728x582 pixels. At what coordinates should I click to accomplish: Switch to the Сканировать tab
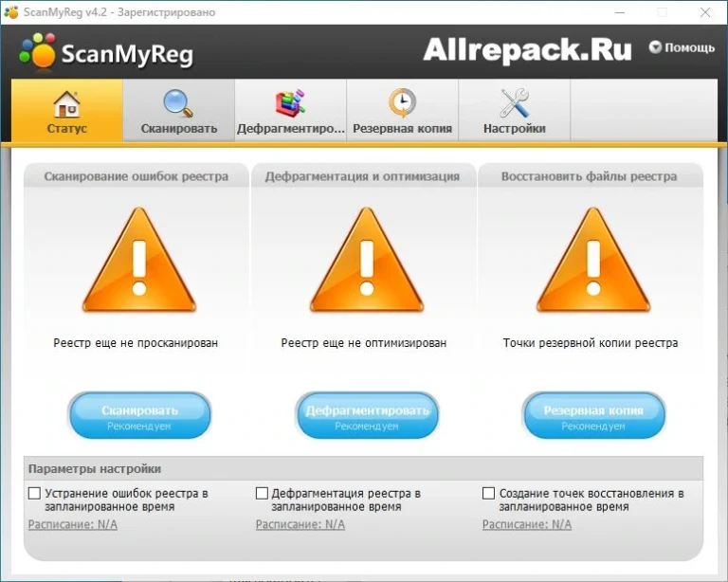coord(179,111)
